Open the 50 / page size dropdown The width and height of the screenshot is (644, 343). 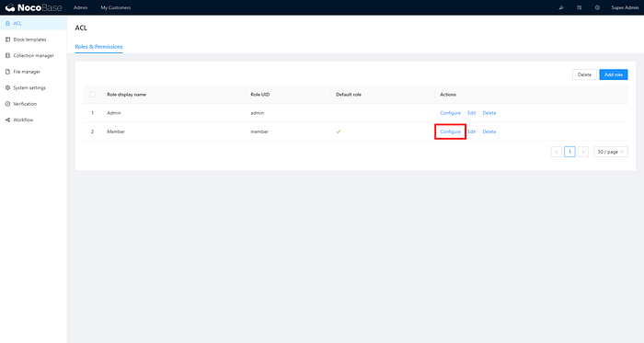611,152
